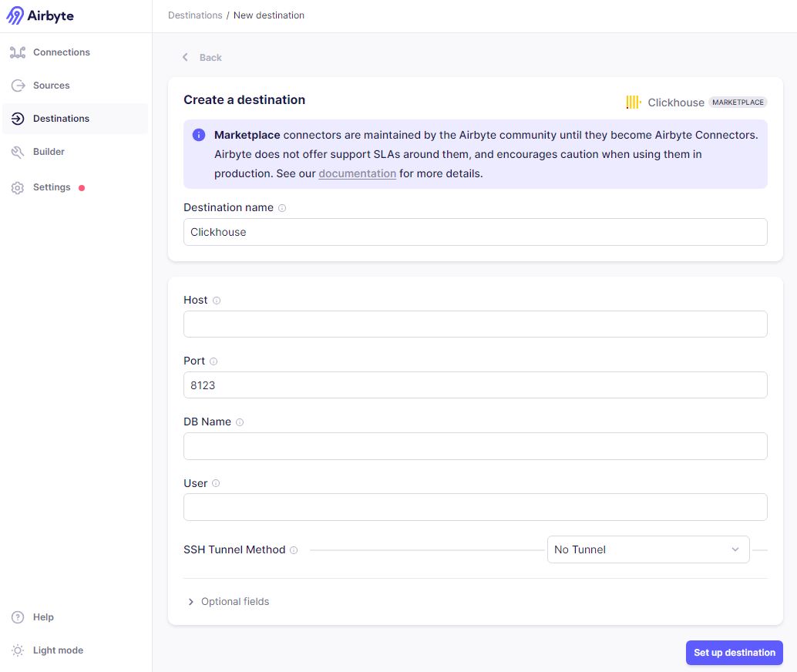Click the red notification dot next to Settings

(x=82, y=188)
